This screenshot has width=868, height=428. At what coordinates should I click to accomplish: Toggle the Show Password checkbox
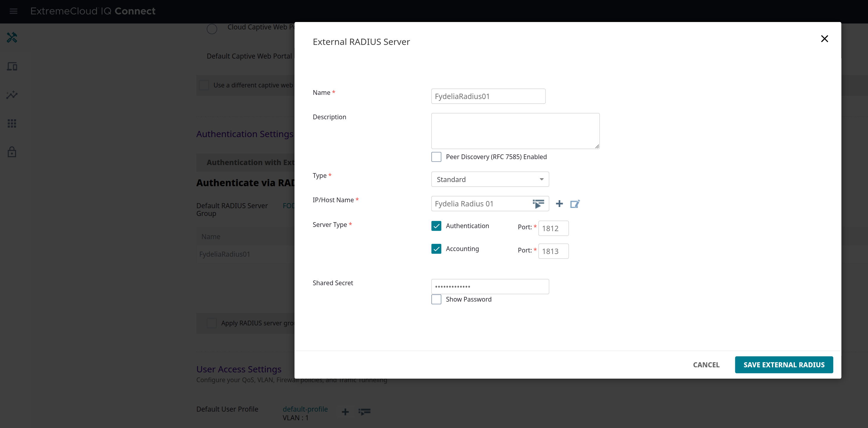pos(436,299)
